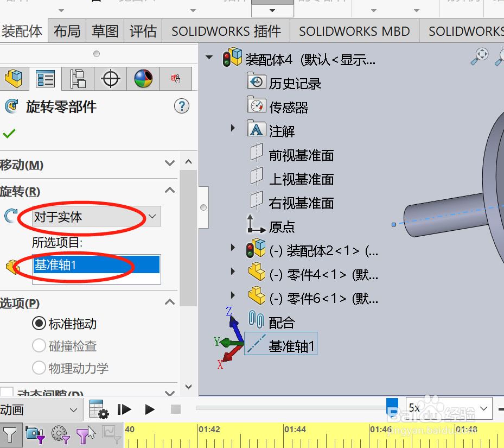Confirm with the green checkmark
504x448 pixels.
[x=9, y=133]
